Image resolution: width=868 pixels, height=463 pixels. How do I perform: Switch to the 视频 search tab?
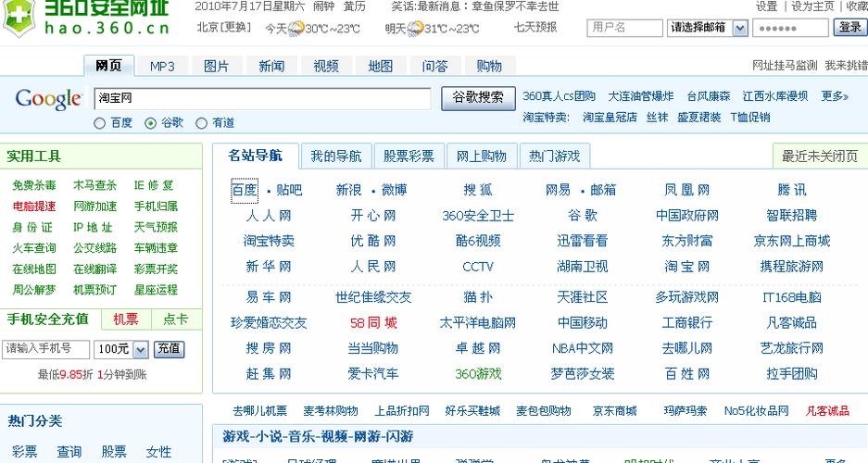[325, 67]
